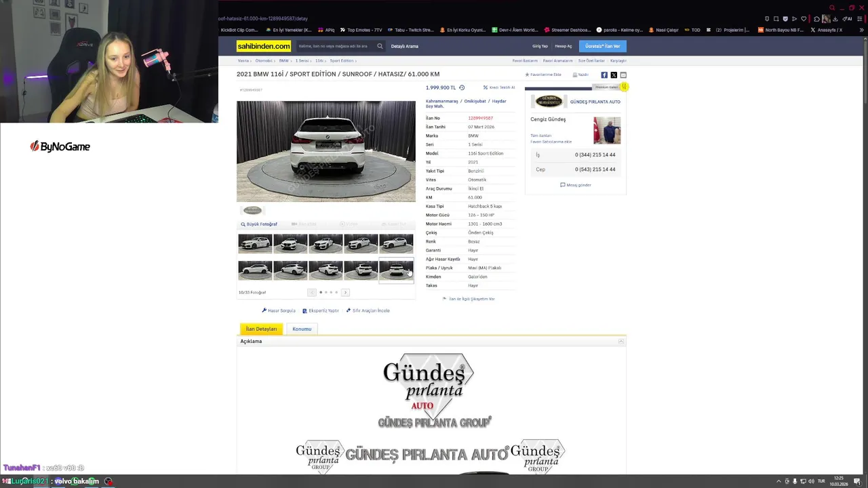Click Premium Galeri badge icon
Viewport: 868px width, 488px height.
point(623,87)
